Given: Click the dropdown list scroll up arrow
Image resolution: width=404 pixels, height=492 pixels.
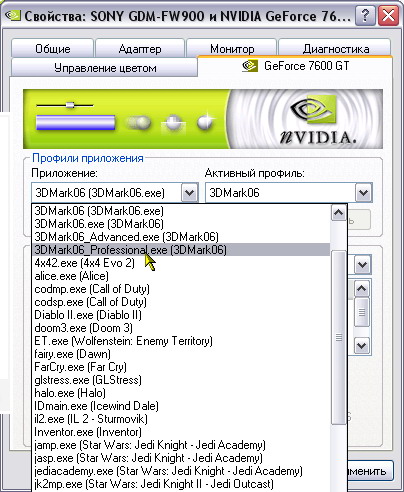Looking at the screenshot, I should pyautogui.click(x=338, y=213).
